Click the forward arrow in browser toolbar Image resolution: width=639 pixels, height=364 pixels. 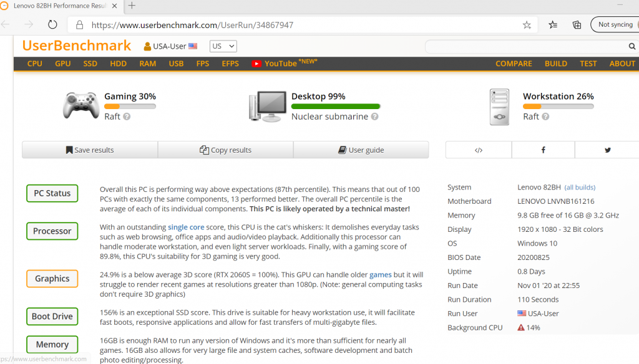[x=29, y=25]
